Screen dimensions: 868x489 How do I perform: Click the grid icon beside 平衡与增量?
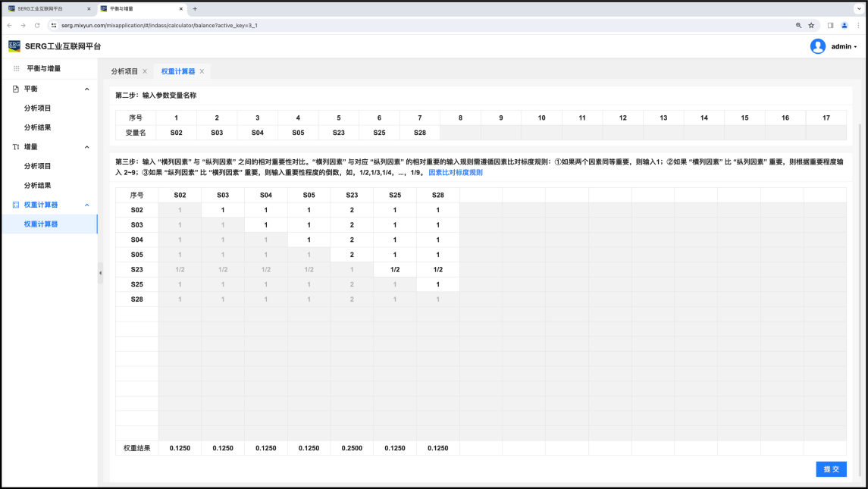click(17, 68)
